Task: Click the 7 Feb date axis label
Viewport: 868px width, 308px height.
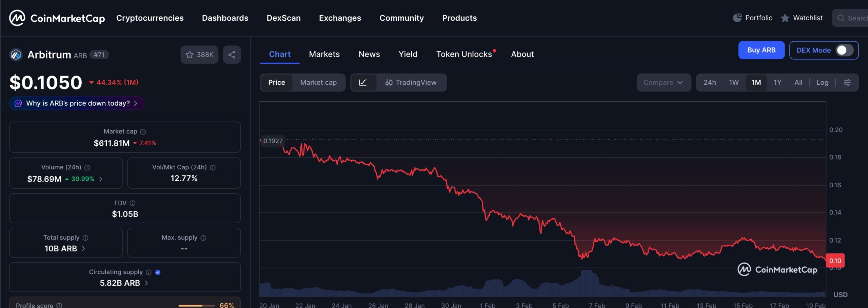Action: (x=597, y=305)
